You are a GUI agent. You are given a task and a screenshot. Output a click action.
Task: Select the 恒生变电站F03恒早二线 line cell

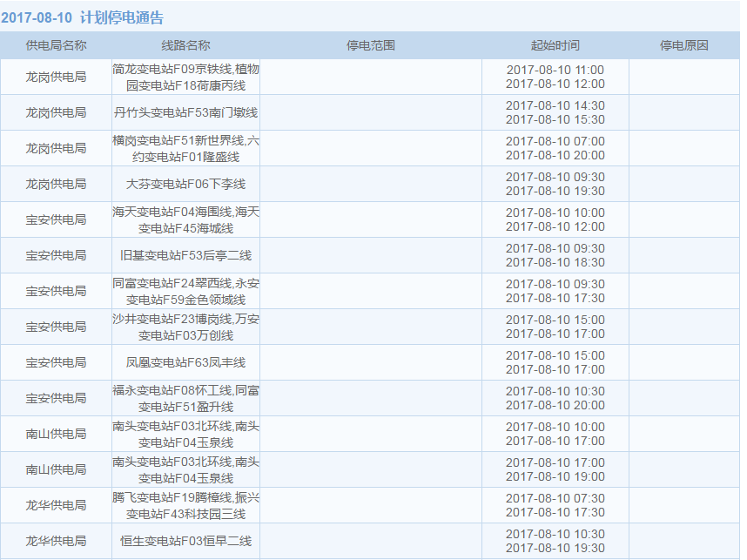pyautogui.click(x=185, y=541)
